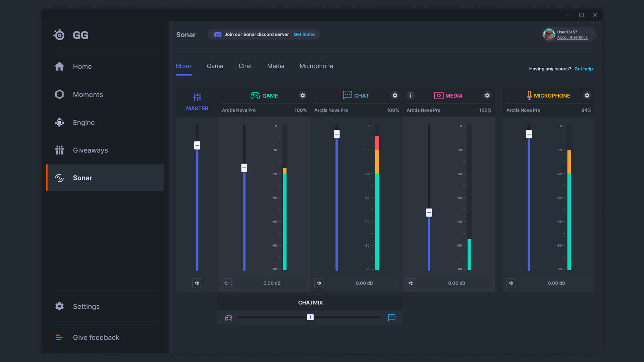Click the Chat bubble icon in mixer header
Screen dimensions: 644x362
(347, 95)
